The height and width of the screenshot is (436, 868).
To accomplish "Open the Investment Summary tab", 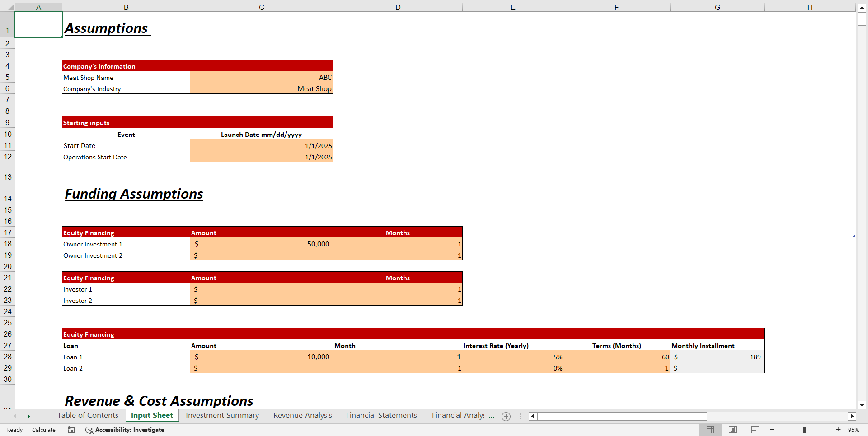I will 222,415.
